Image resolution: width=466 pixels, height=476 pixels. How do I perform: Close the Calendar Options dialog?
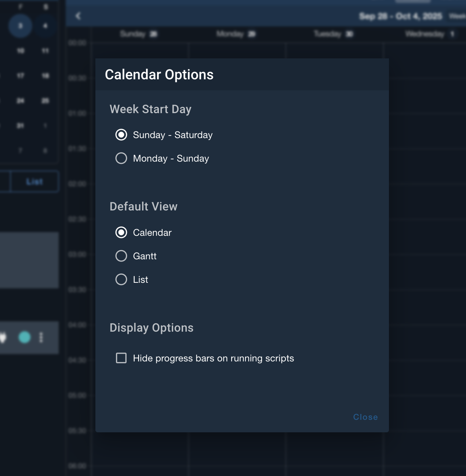click(365, 417)
